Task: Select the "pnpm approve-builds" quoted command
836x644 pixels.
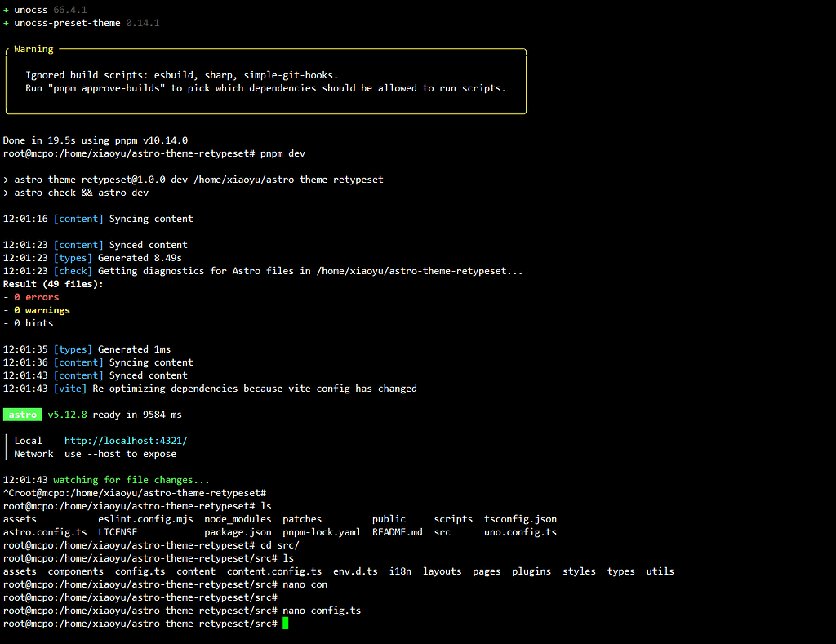Action: point(107,88)
